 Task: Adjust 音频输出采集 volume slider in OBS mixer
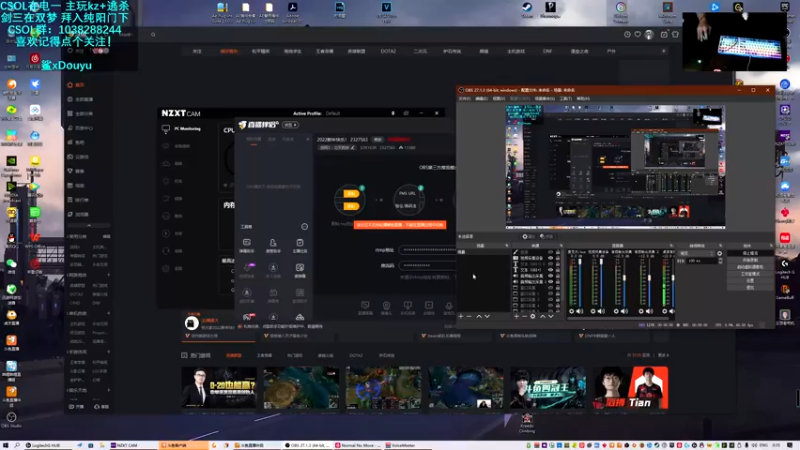624,282
